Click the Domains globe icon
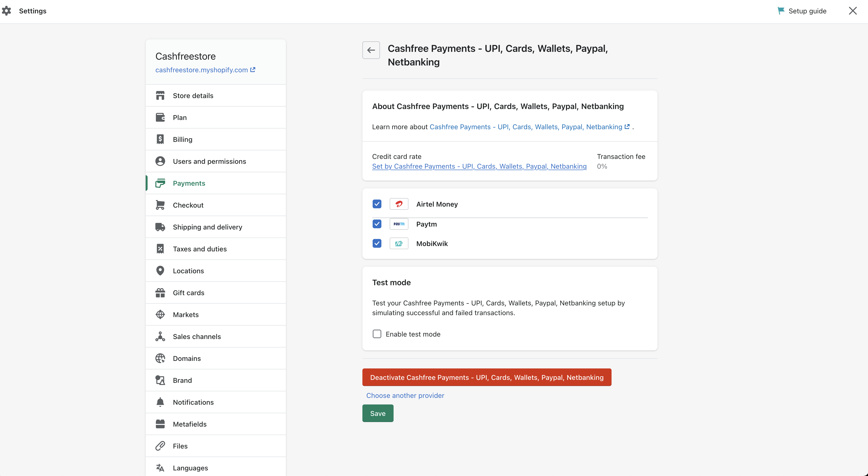 pos(160,358)
